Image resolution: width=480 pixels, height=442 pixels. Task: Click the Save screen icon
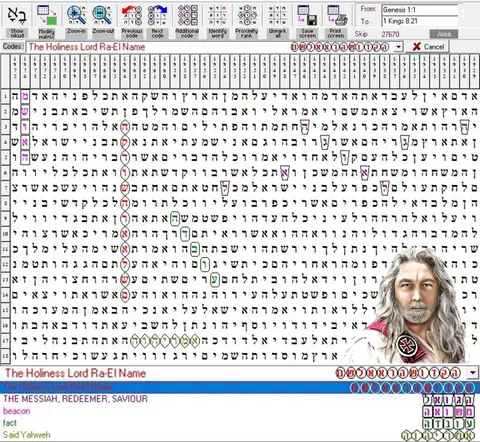tap(307, 15)
